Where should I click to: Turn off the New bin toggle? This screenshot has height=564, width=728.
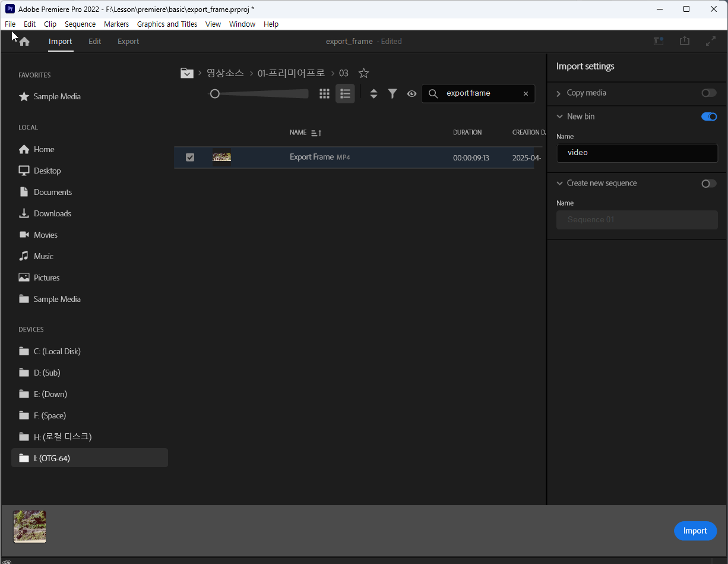[x=708, y=116]
